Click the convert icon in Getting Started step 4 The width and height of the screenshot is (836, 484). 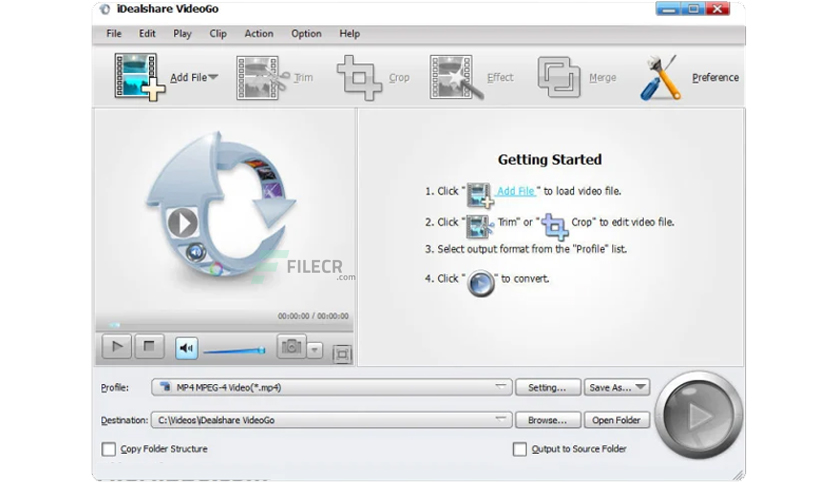(480, 283)
